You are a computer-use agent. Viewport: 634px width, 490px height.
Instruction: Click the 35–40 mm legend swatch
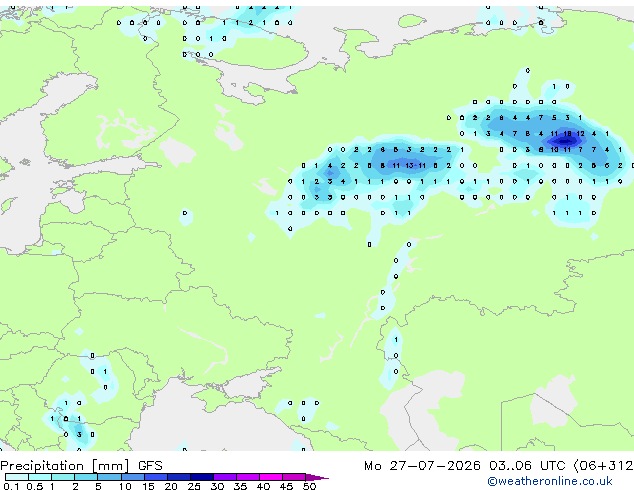pyautogui.click(x=247, y=477)
